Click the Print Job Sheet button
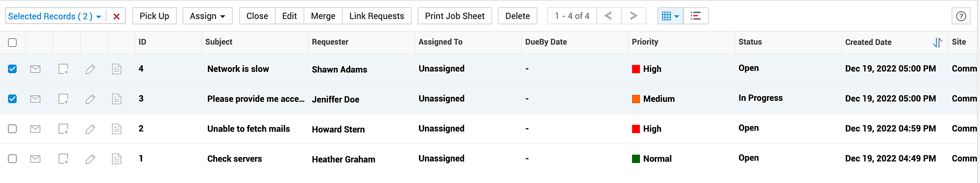The image size is (980, 183). 455,16
